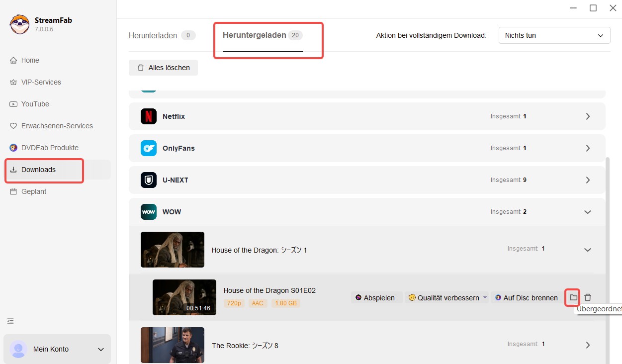
Task: Delete House of the Dragon S01E02 with trash icon
Action: 588,297
